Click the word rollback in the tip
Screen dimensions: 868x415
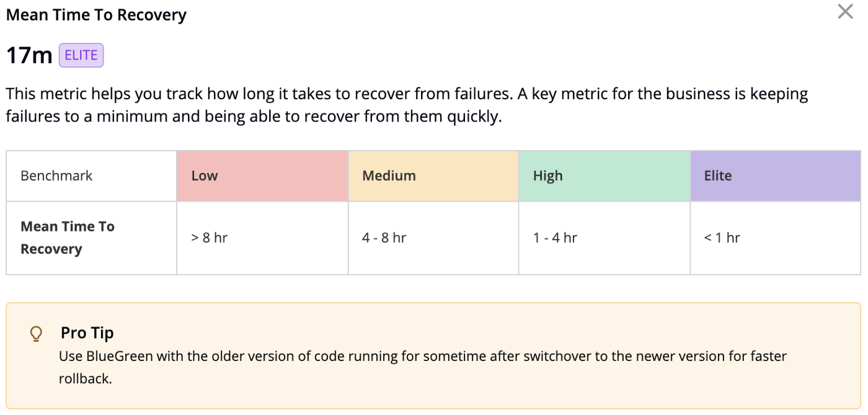[x=85, y=378]
